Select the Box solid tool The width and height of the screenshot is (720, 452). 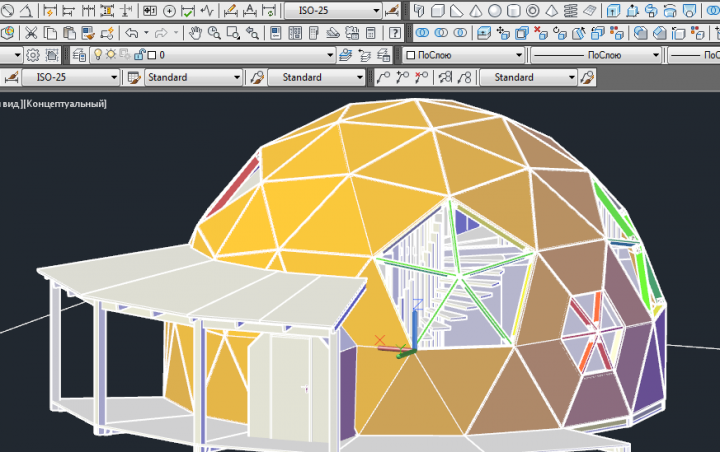tap(438, 10)
